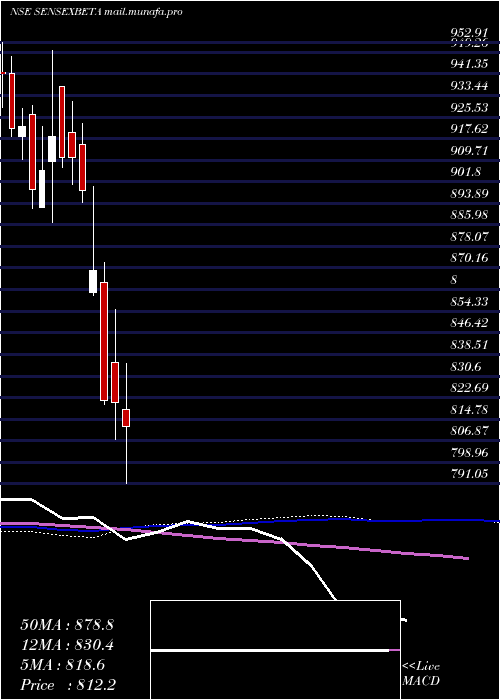Click the 854.33 price axis label
500x700 pixels.
(x=469, y=301)
